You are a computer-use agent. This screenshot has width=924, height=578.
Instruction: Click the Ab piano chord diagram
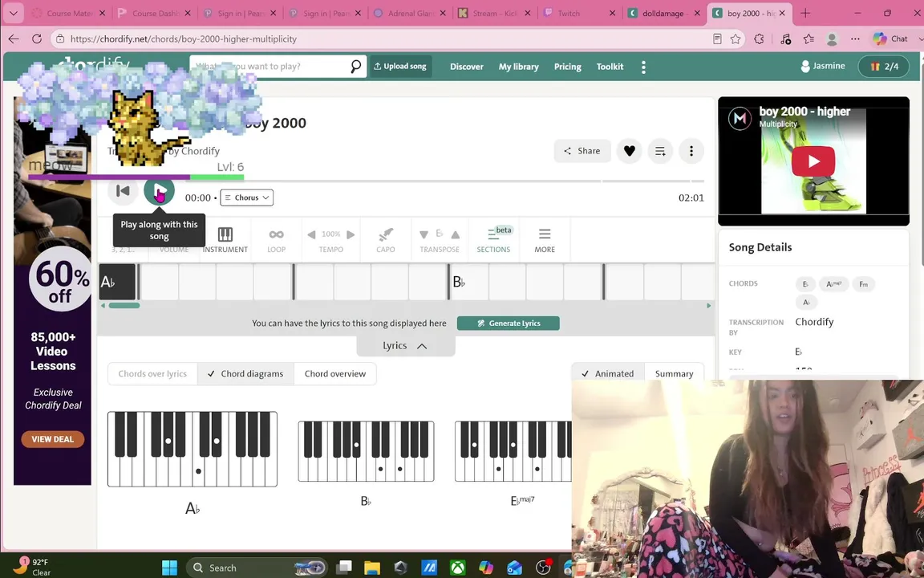192,449
